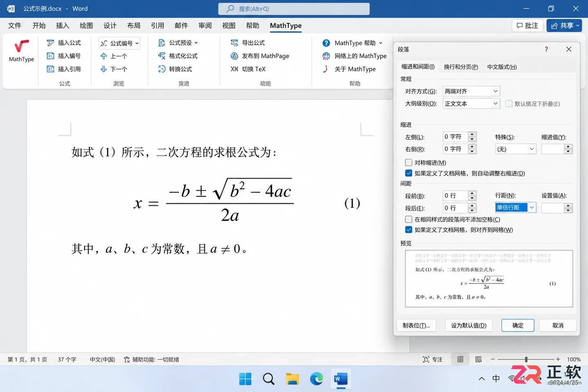
Task: Click 格式化公式 in the ribbon
Action: click(x=178, y=56)
